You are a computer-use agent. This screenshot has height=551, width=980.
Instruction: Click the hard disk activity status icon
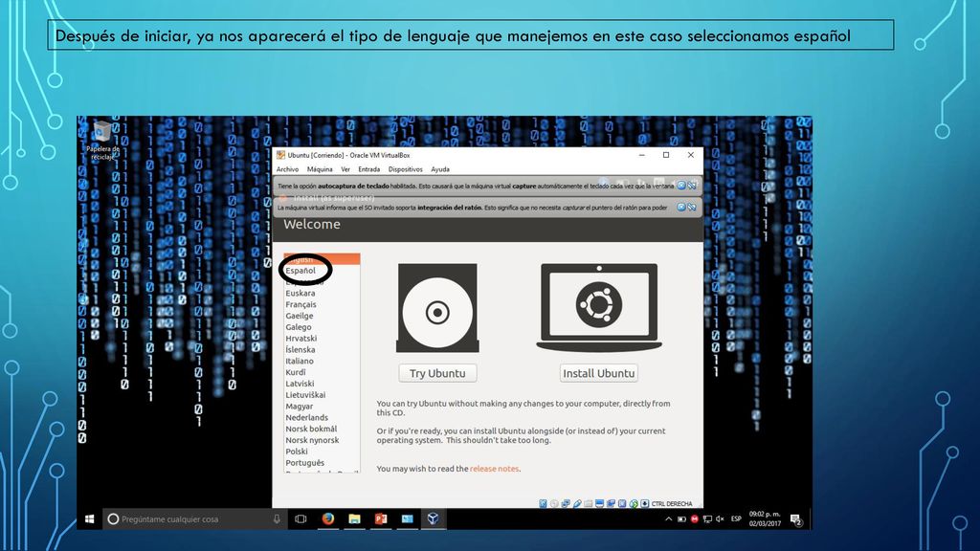(544, 503)
